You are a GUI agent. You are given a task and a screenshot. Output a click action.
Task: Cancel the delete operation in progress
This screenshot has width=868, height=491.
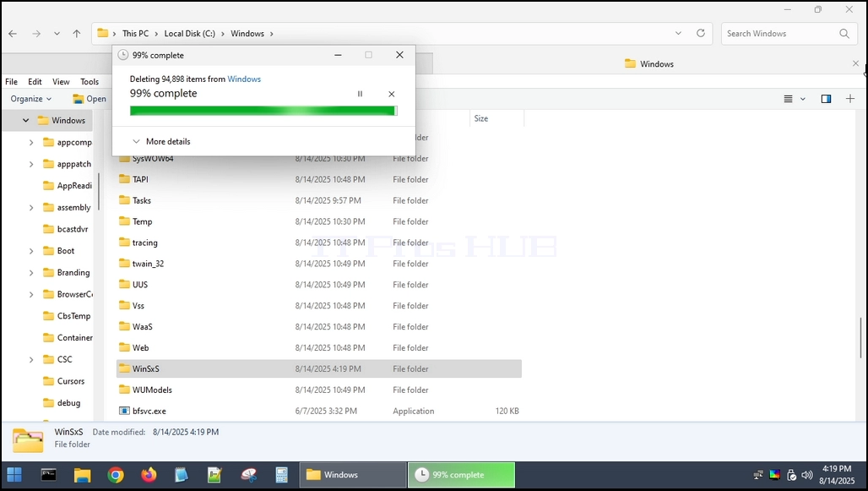click(x=392, y=94)
